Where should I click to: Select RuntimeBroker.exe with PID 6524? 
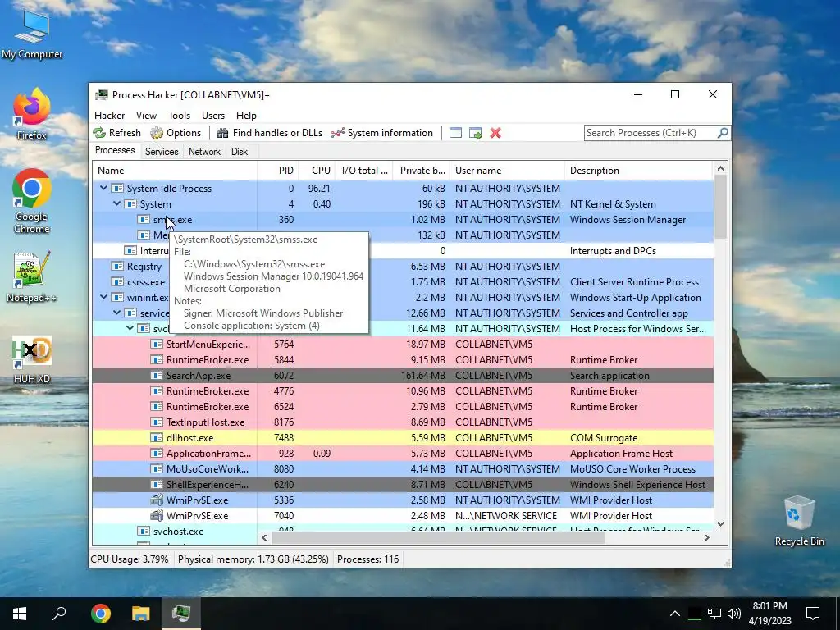[x=403, y=406]
